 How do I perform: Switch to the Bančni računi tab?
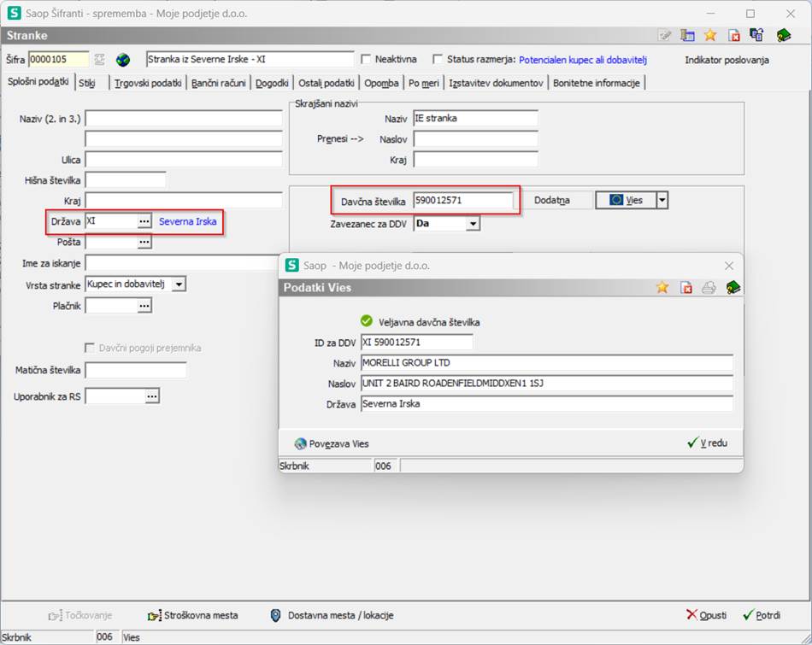[219, 83]
